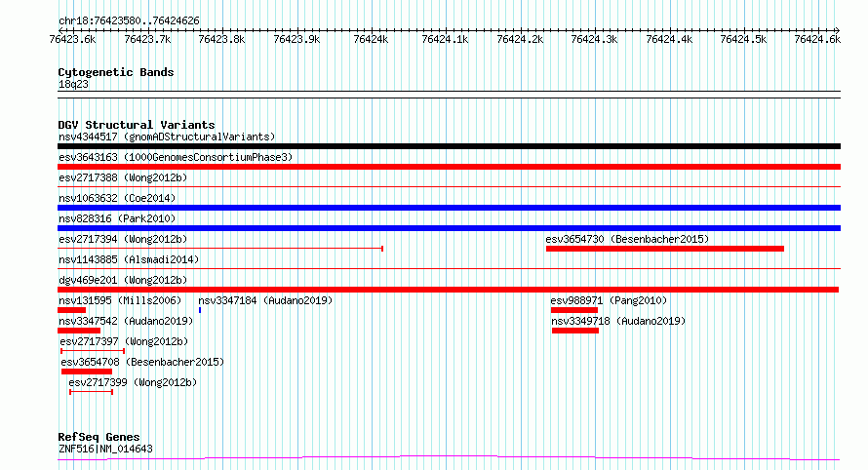Click ruler position 76424.2k
This screenshot has height=470, width=868.
[x=521, y=39]
